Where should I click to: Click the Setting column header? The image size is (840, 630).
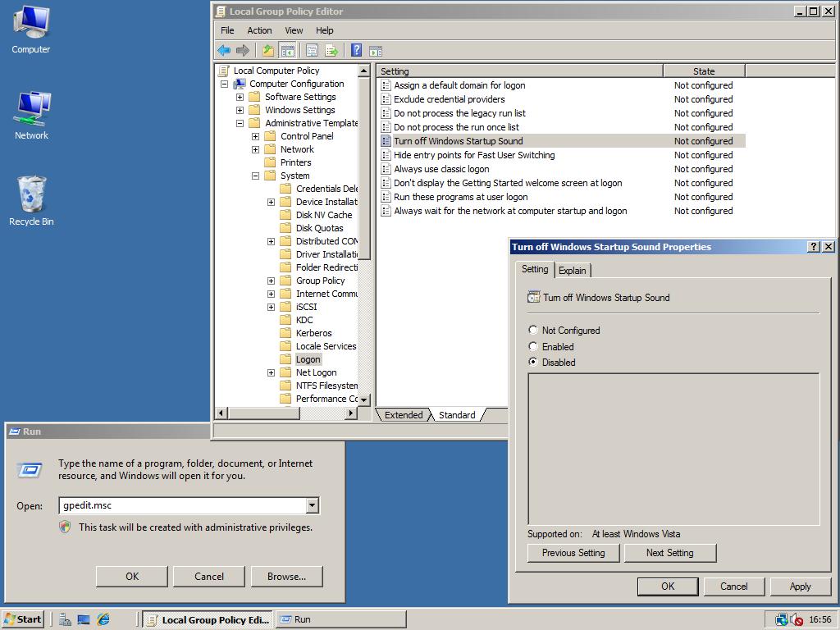[519, 71]
